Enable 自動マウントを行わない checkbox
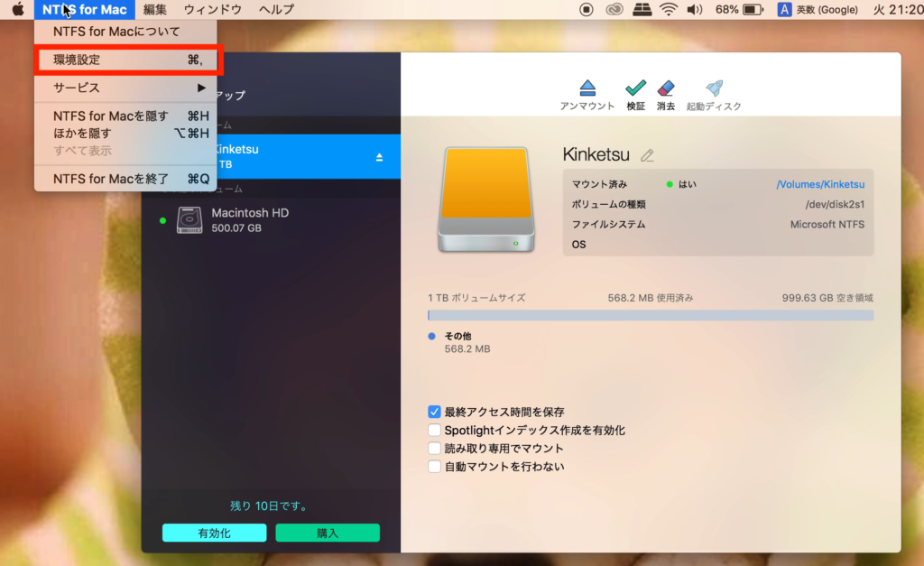924x566 pixels. click(x=434, y=467)
